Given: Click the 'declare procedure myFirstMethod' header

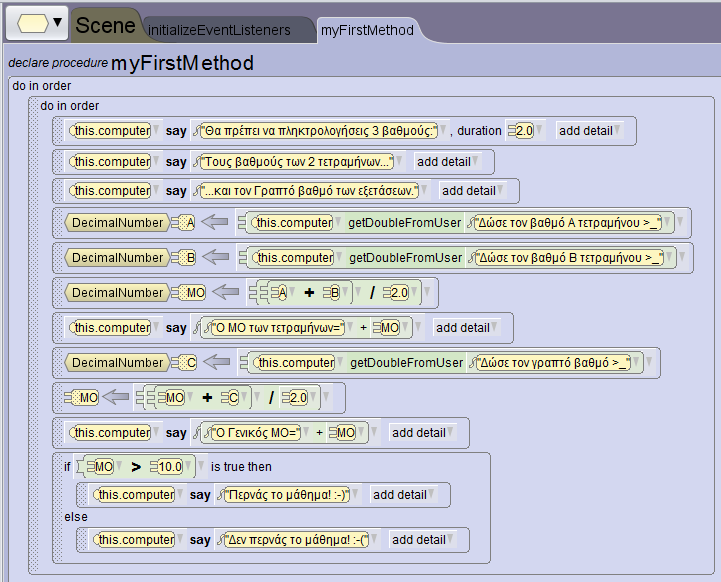Looking at the screenshot, I should click(x=131, y=63).
